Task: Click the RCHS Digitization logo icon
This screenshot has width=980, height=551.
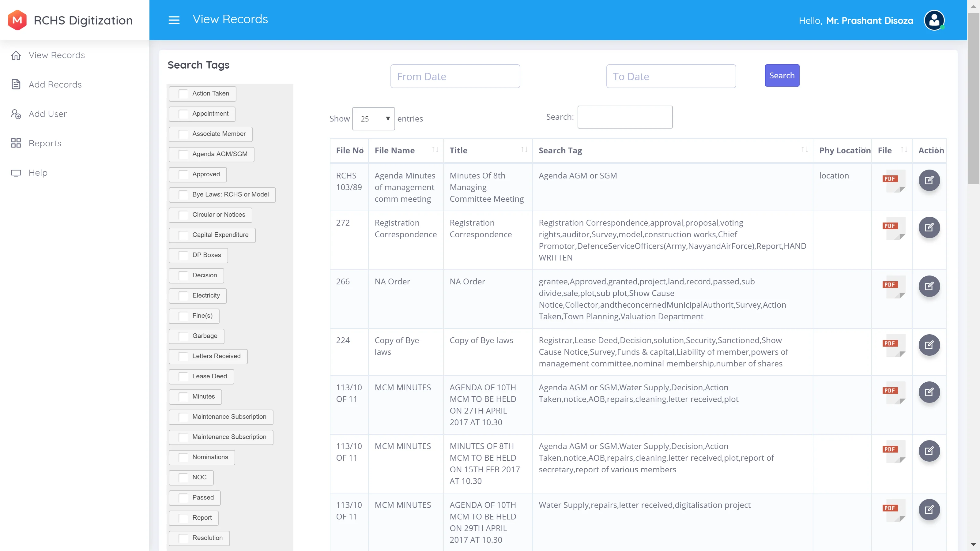Action: pyautogui.click(x=17, y=20)
